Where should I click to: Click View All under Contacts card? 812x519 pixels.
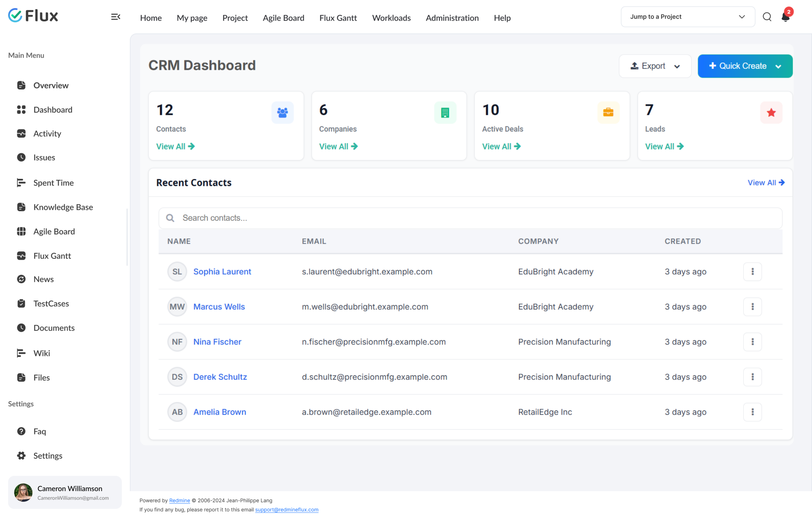click(175, 146)
